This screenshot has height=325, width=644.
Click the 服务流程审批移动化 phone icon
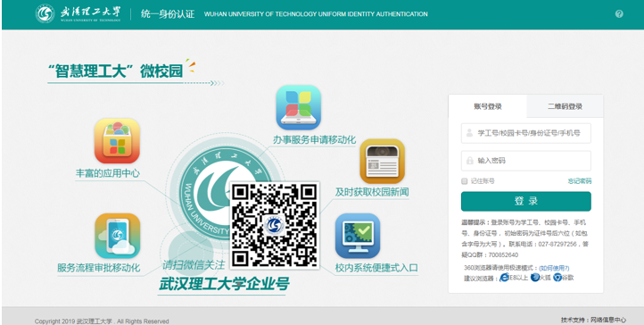point(118,236)
